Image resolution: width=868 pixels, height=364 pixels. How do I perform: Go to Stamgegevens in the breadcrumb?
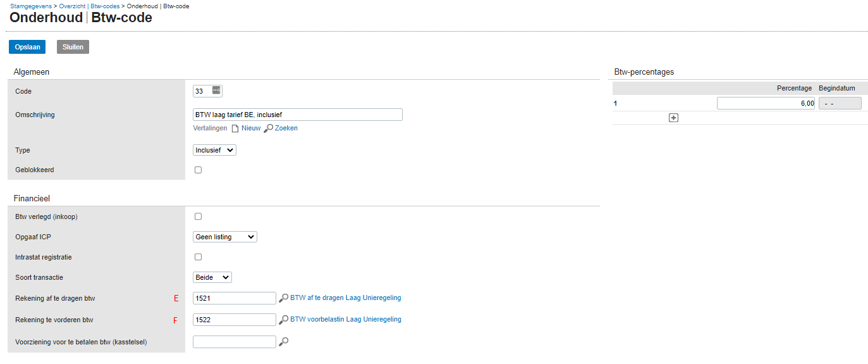click(30, 6)
